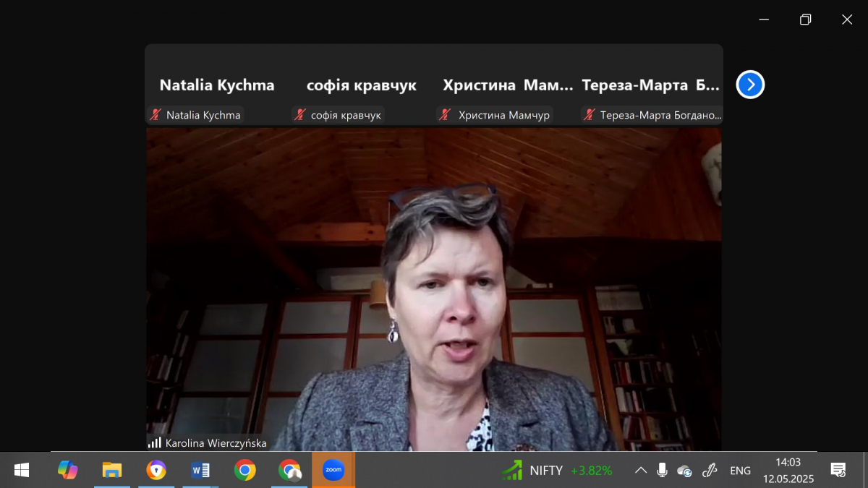
Task: Click muted microphone icon beside софія кравчук
Action: point(300,115)
